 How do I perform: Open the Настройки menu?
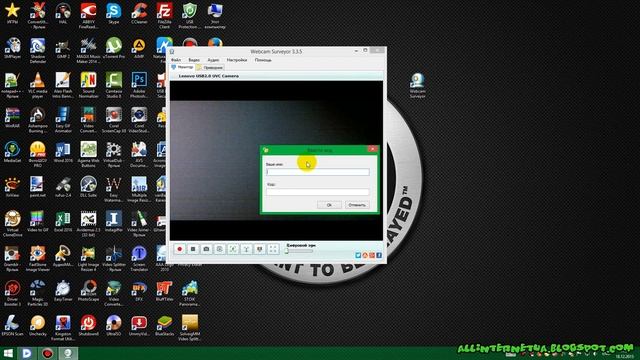[237, 60]
